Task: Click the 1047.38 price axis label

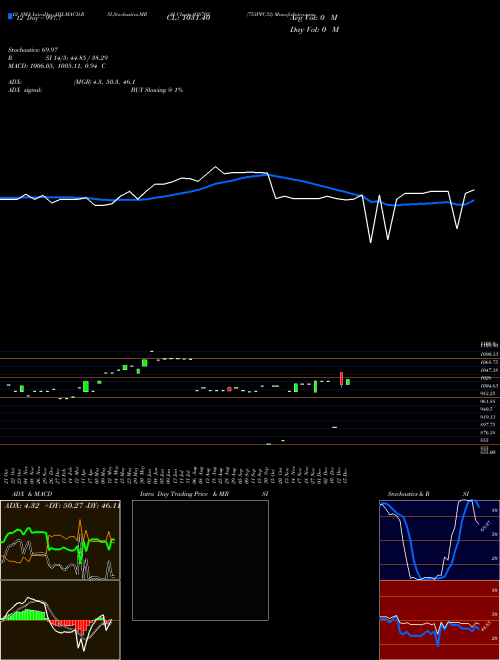Action: coord(489,370)
